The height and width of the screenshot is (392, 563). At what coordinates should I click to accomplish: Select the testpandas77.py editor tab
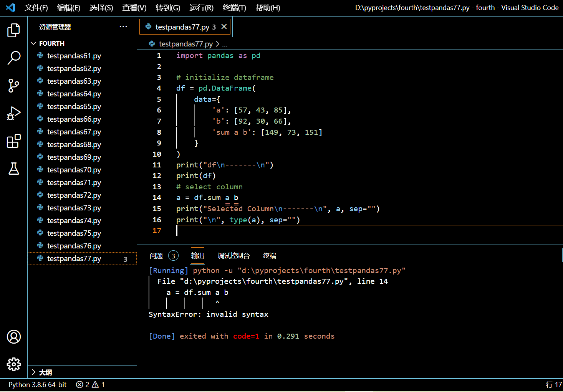click(185, 26)
